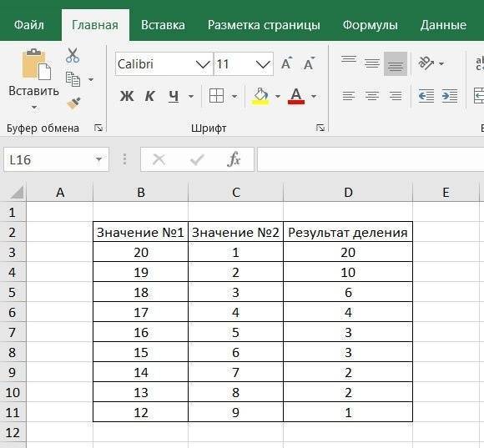Align text right
Viewport: 484px width, 448px height.
tap(396, 96)
